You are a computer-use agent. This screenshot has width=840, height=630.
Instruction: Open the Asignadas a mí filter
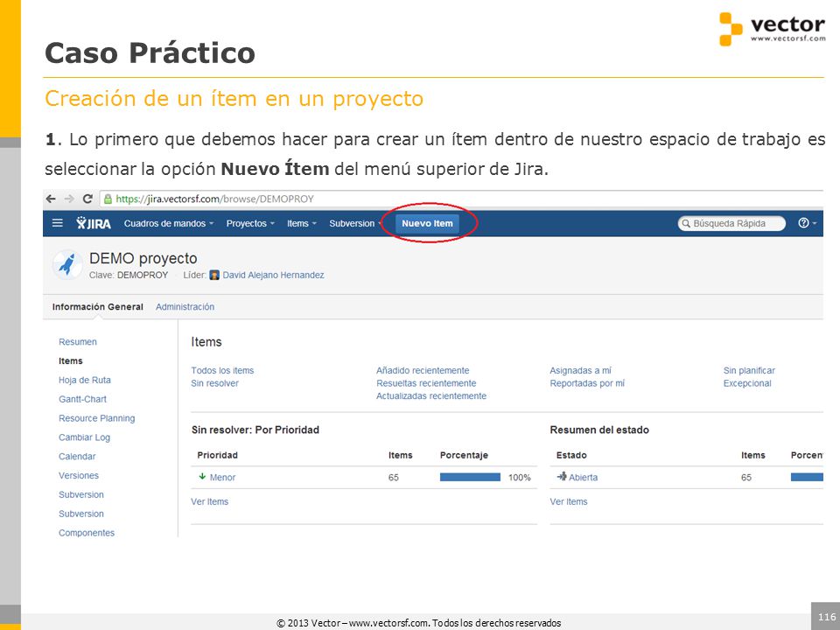click(581, 370)
